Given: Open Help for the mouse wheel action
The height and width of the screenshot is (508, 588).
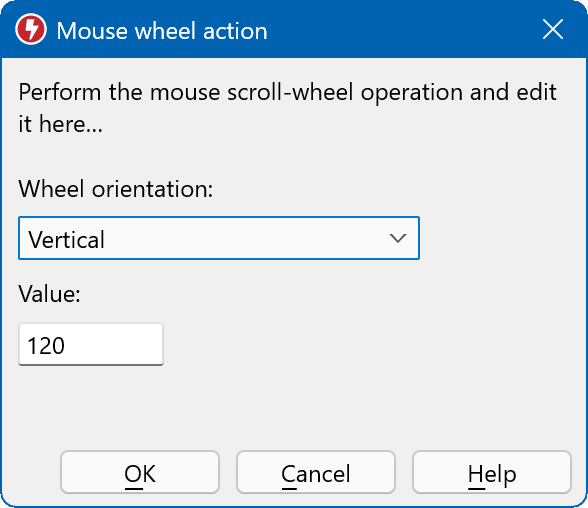Looking at the screenshot, I should [492, 472].
